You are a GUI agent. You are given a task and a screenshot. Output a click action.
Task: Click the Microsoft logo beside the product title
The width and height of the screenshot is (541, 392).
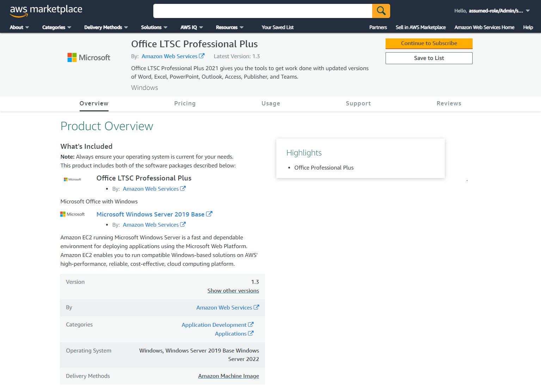tap(89, 57)
